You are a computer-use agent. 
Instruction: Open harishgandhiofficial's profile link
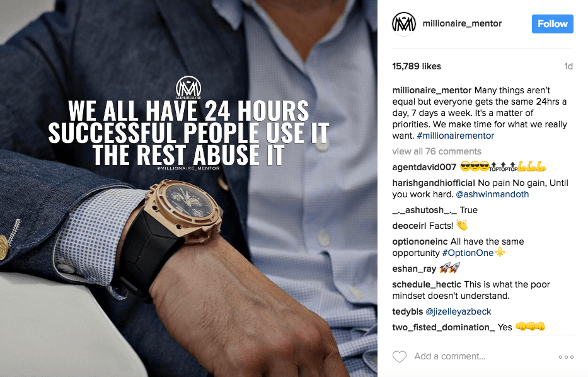tap(434, 183)
